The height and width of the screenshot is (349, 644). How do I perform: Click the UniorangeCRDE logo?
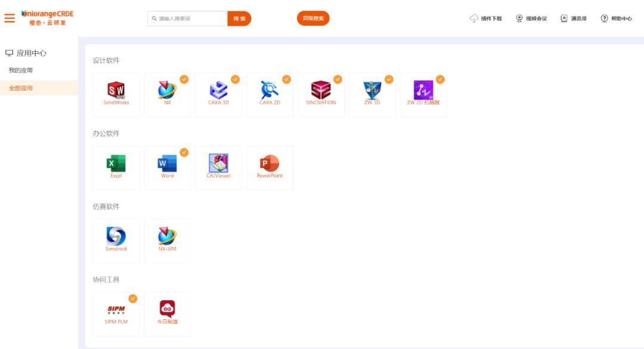47,18
